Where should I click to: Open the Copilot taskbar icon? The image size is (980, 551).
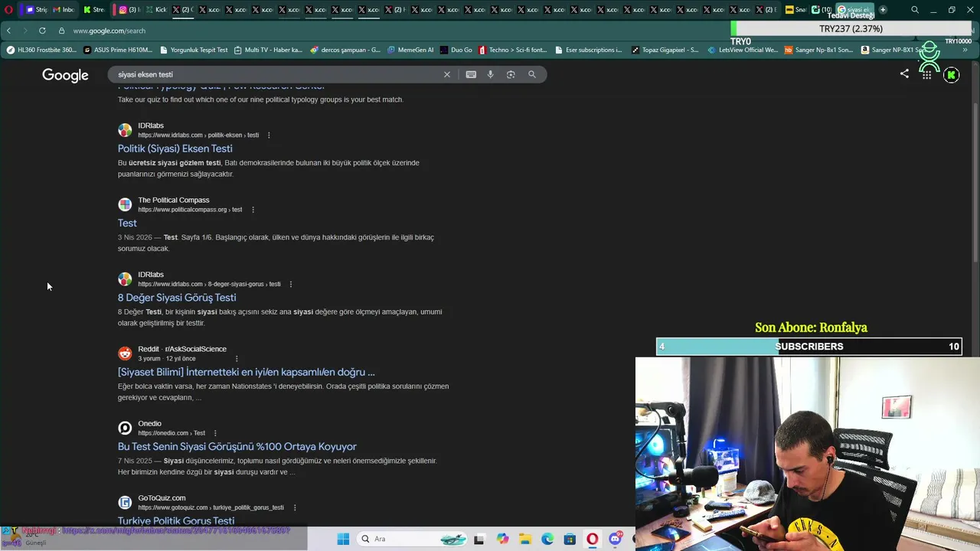[x=502, y=539]
